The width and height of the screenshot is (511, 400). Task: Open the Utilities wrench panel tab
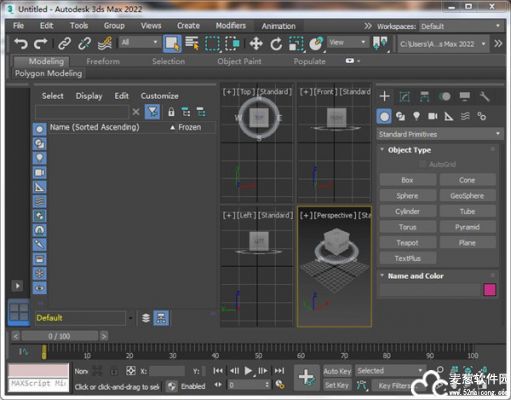click(484, 97)
